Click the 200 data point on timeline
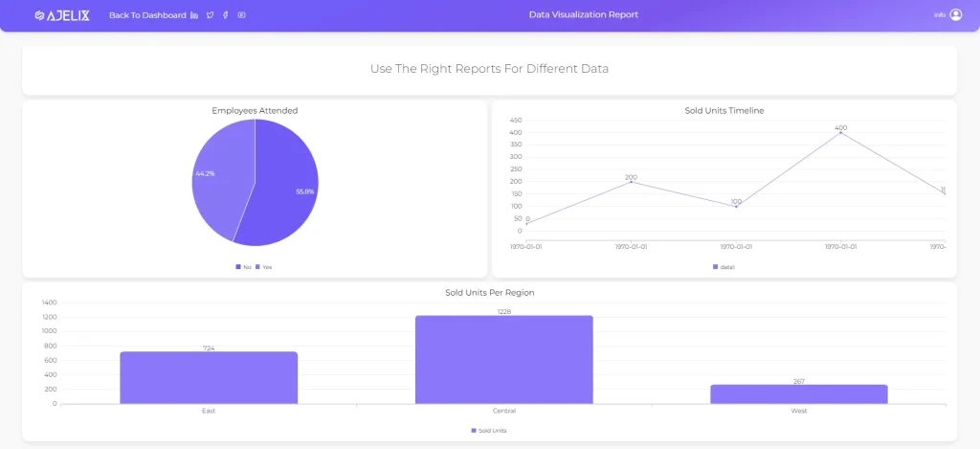This screenshot has height=449, width=980. 632,182
